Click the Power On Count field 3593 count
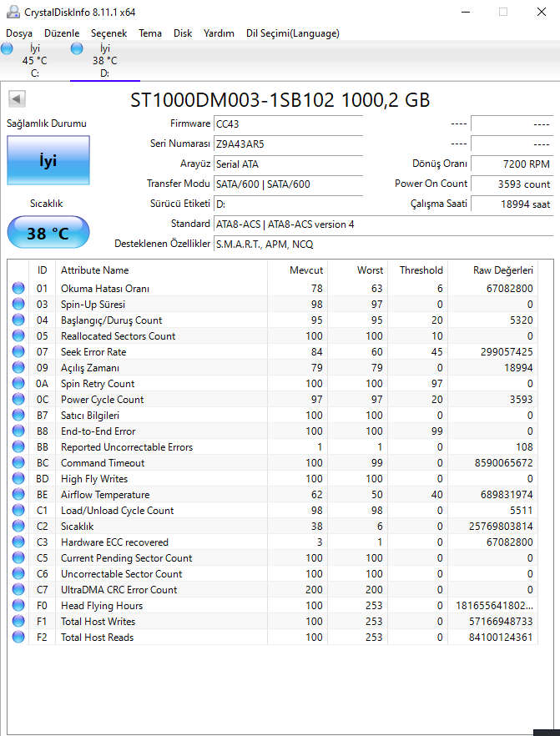The width and height of the screenshot is (560, 736). pos(512,184)
